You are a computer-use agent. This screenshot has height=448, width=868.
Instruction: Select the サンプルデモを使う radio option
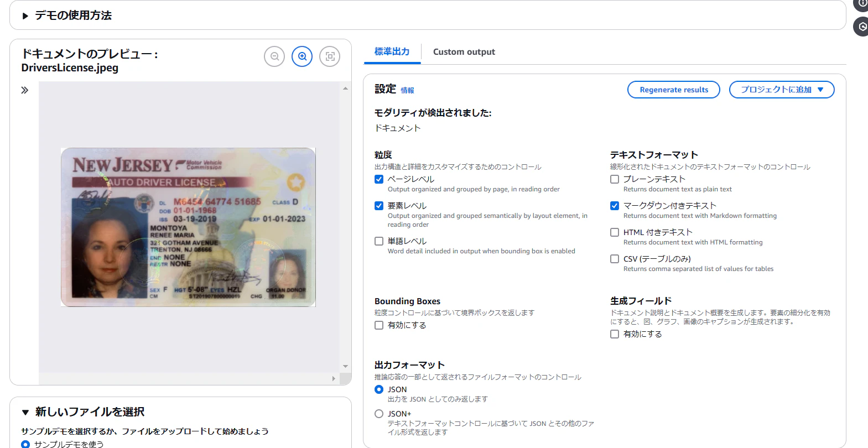tap(25, 444)
